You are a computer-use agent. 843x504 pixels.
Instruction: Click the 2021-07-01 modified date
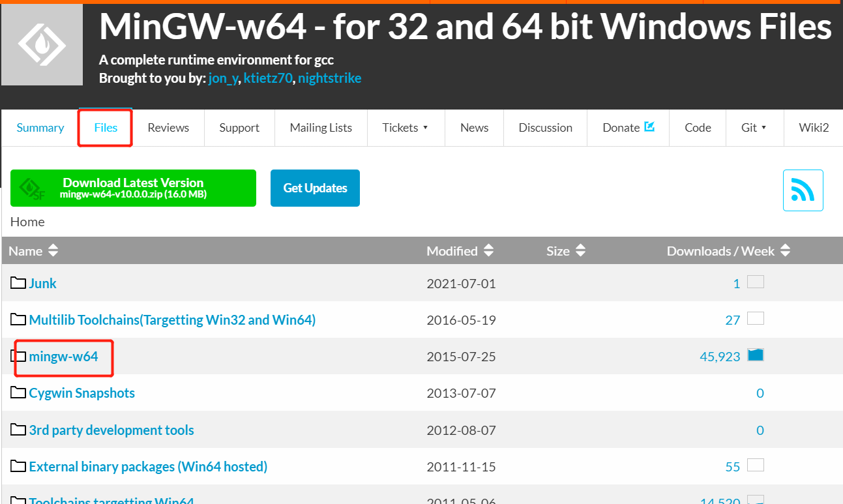(461, 284)
